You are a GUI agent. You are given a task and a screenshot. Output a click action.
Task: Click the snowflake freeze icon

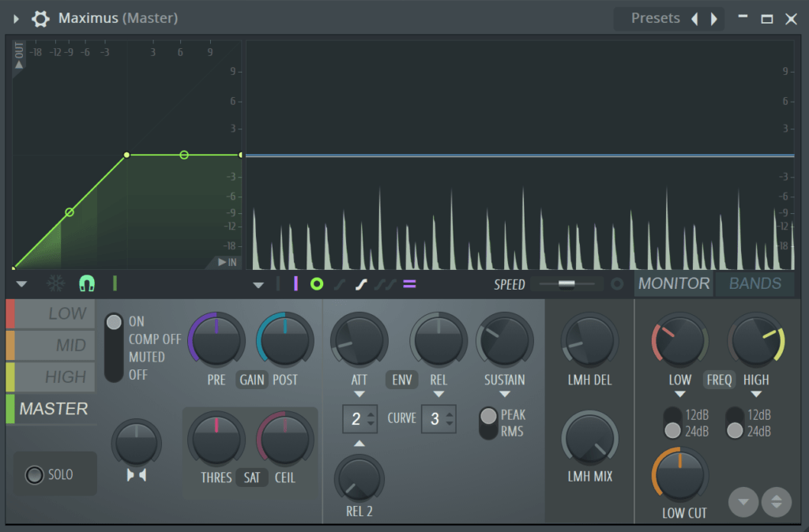tap(56, 283)
